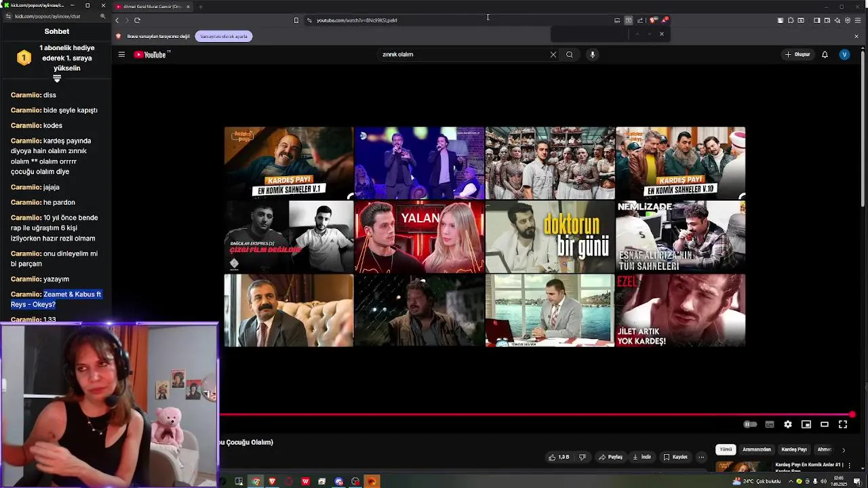Open Kardeş Payı En Komik Sahneler V.10 thumbnail

coord(680,163)
